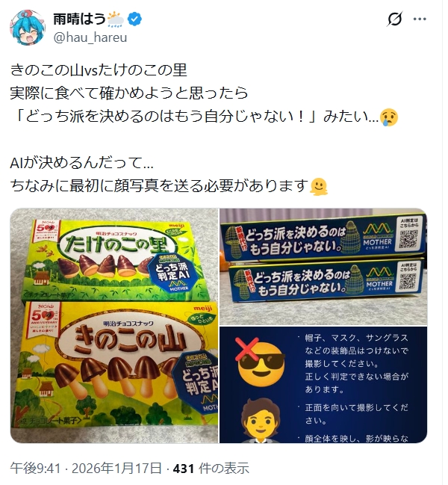Click the Grok slashed-circle icon
Viewport: 448px width, 485px height.
(395, 19)
